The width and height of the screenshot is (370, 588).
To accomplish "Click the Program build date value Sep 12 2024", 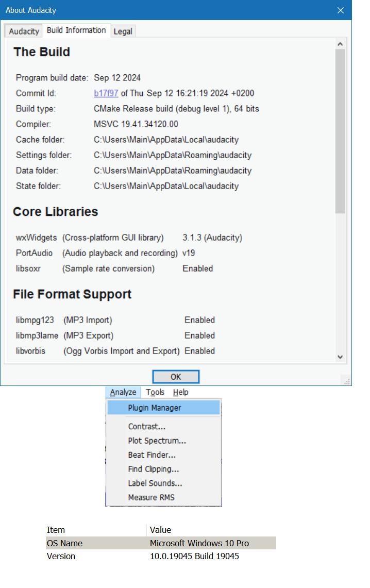I will click(x=117, y=78).
